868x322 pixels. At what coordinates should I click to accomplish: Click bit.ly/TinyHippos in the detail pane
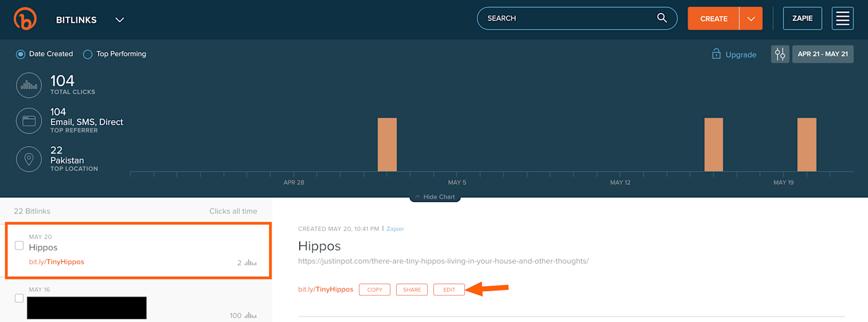coord(325,290)
